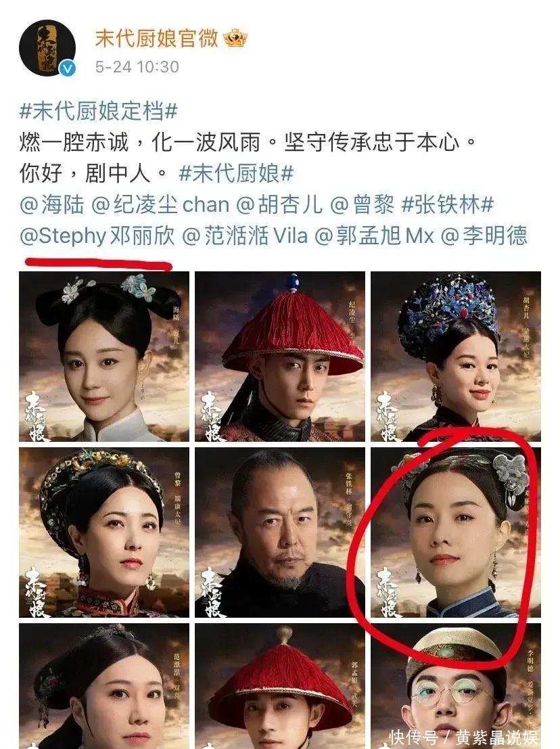Open the @郭孟旭 Mx mention

(374, 236)
